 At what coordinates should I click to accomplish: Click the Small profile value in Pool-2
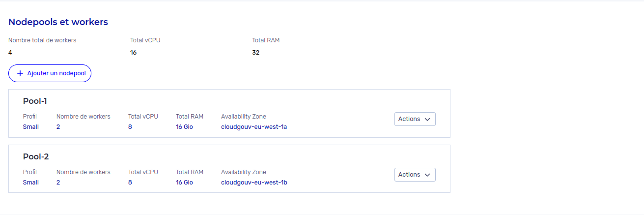click(31, 183)
